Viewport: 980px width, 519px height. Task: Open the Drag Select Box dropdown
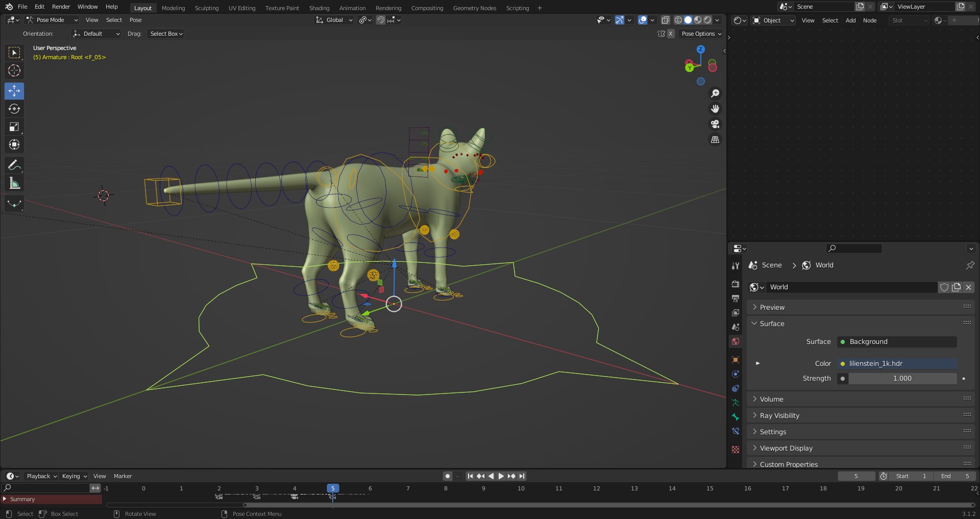click(x=166, y=34)
